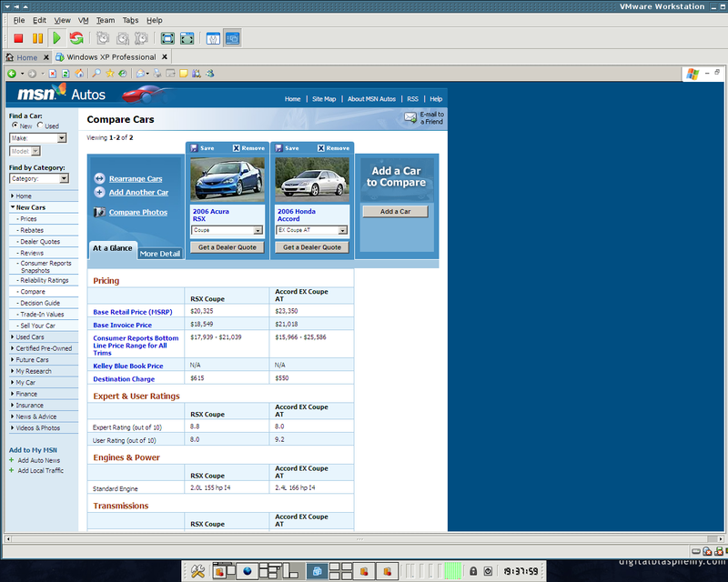
Task: Expand the Insurance sidebar section
Action: click(12, 406)
